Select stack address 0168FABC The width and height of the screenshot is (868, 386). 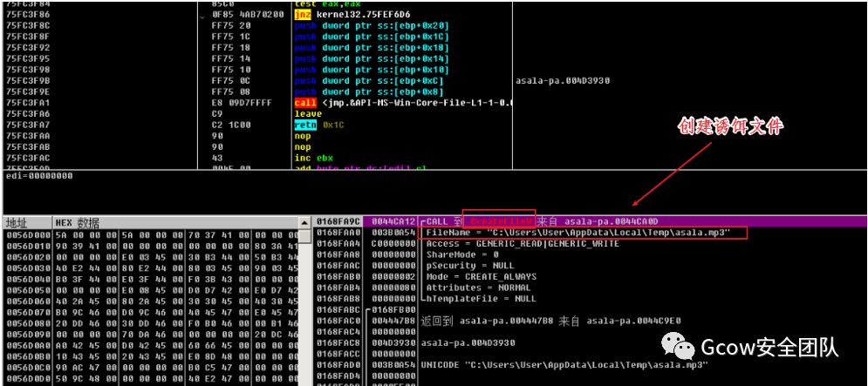[338, 309]
